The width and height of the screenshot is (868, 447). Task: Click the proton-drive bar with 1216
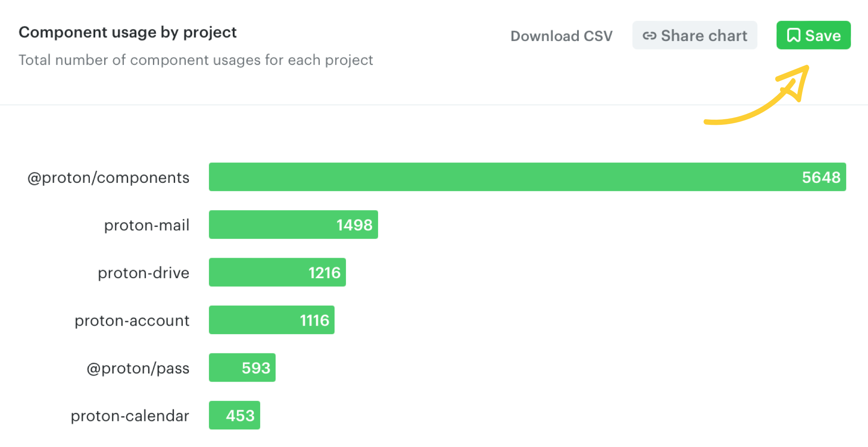(x=277, y=272)
